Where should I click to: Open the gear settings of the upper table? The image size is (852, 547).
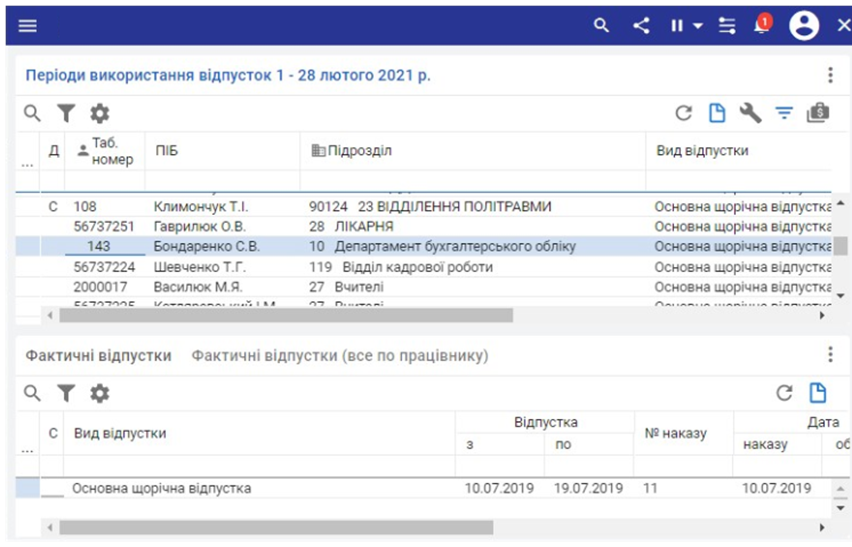[x=99, y=113]
